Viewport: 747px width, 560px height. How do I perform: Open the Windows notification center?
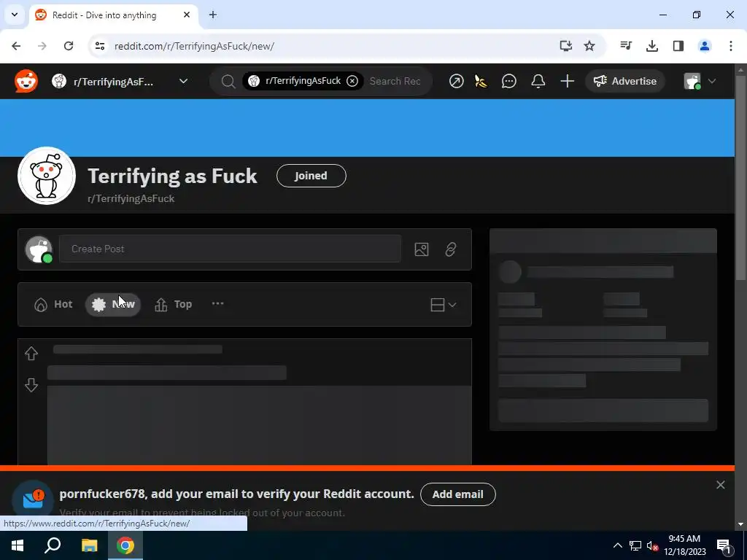point(724,545)
